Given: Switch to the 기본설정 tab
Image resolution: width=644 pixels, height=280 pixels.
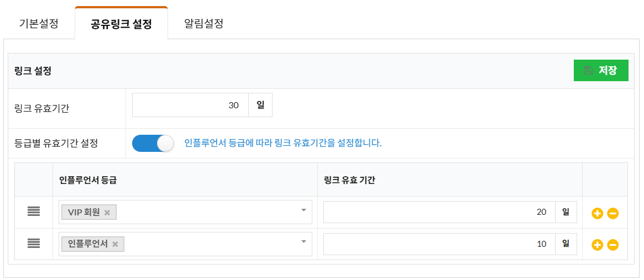Looking at the screenshot, I should click(39, 24).
